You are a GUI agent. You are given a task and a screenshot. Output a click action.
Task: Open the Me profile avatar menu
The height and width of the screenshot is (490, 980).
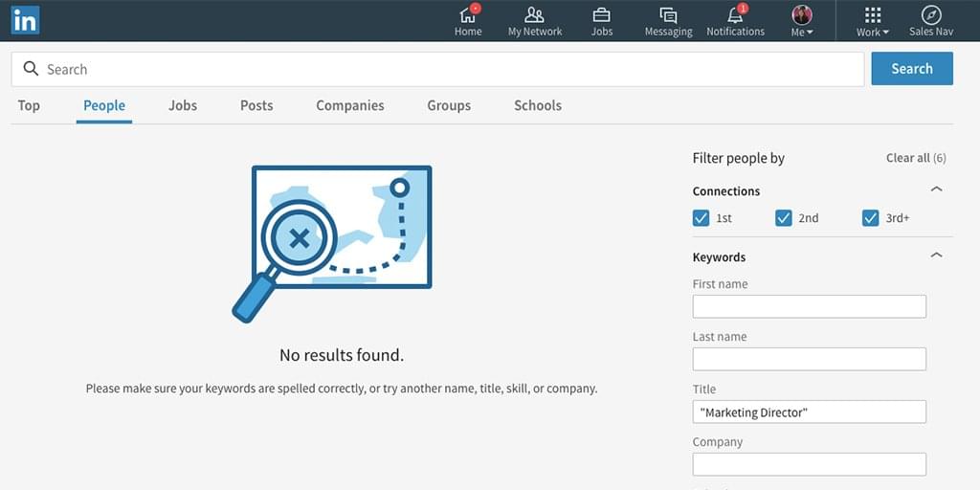tap(802, 21)
